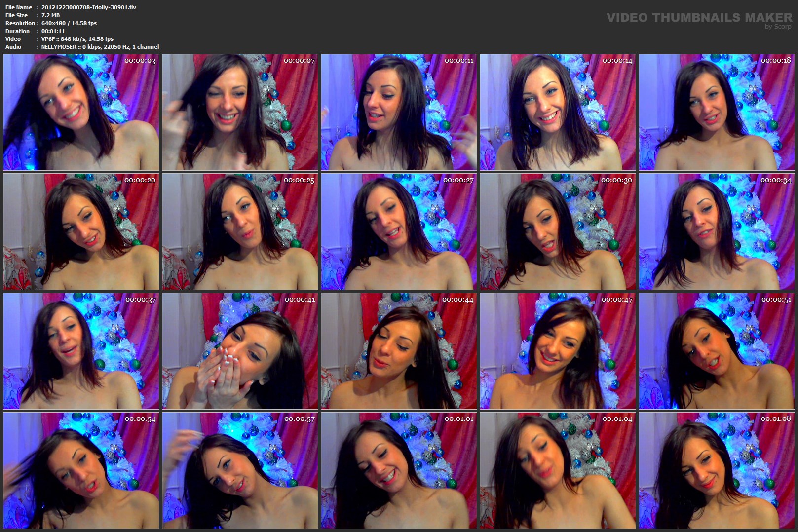Pick the thumbnail at 00:00:34

tap(717, 232)
